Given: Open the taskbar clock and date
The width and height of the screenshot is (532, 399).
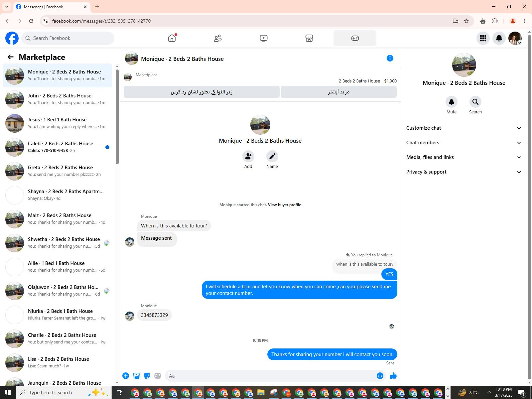Looking at the screenshot, I should pos(504,393).
